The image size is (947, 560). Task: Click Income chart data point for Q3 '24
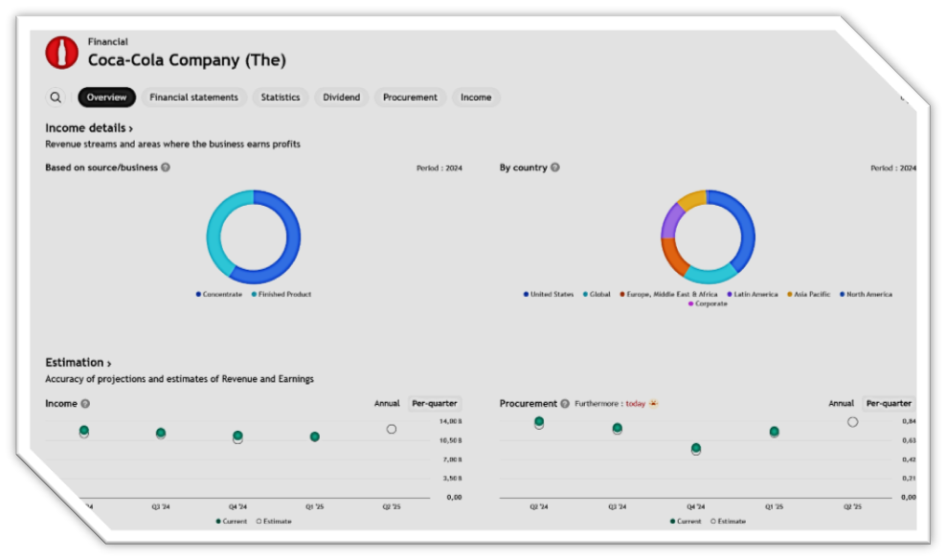(161, 433)
